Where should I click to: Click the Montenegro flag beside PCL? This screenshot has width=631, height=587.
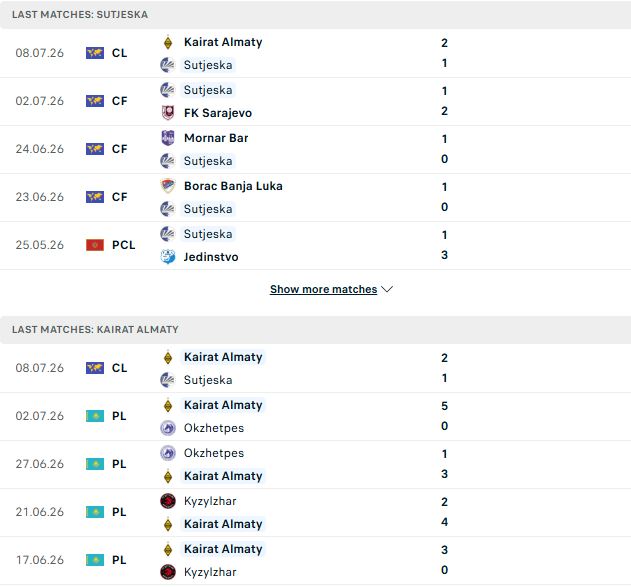click(95, 245)
